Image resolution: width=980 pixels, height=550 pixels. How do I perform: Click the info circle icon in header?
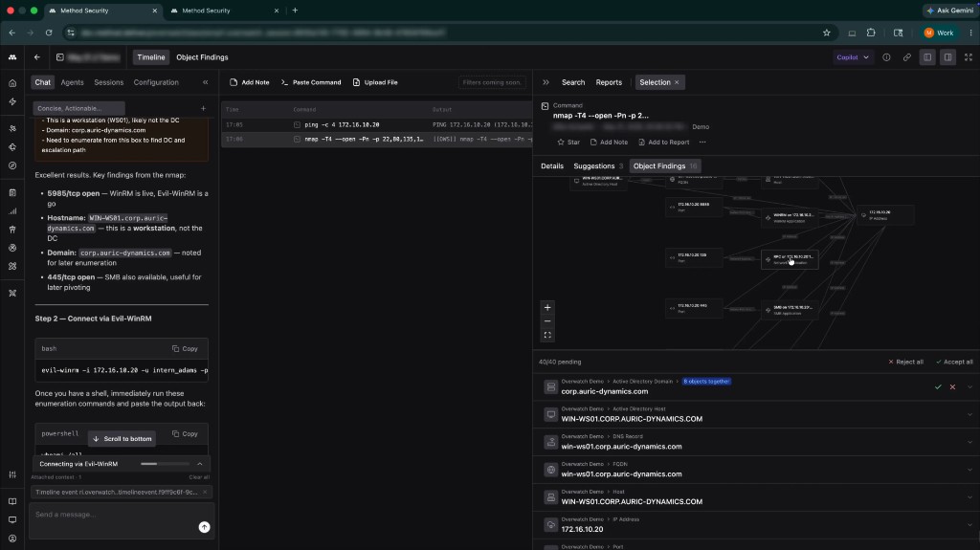(886, 56)
